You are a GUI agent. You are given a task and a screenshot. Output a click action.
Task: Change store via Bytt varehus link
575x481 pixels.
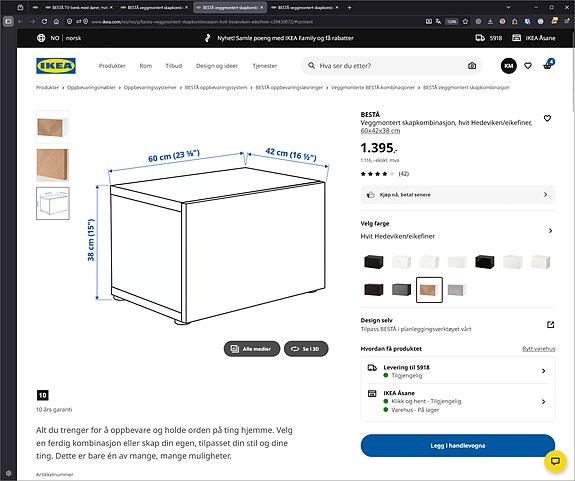coord(539,349)
